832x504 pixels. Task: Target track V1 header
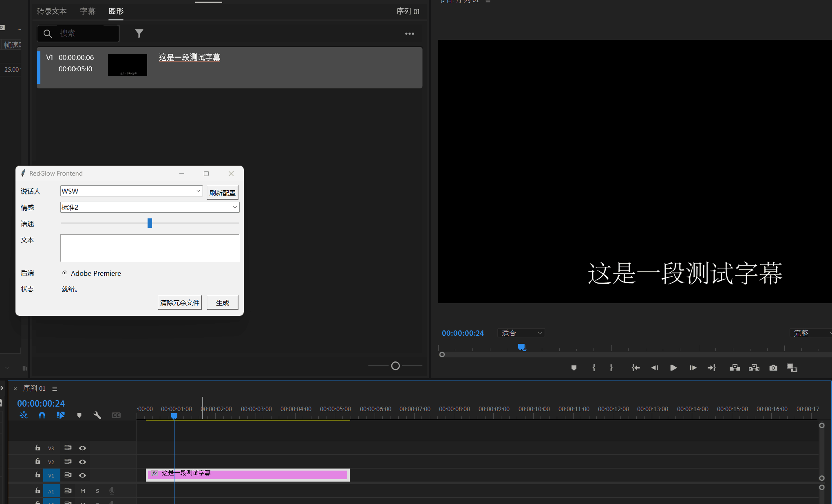[x=51, y=475]
